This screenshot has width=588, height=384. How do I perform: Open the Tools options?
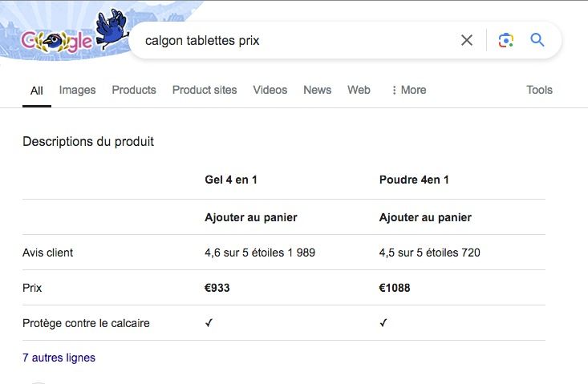coord(539,90)
